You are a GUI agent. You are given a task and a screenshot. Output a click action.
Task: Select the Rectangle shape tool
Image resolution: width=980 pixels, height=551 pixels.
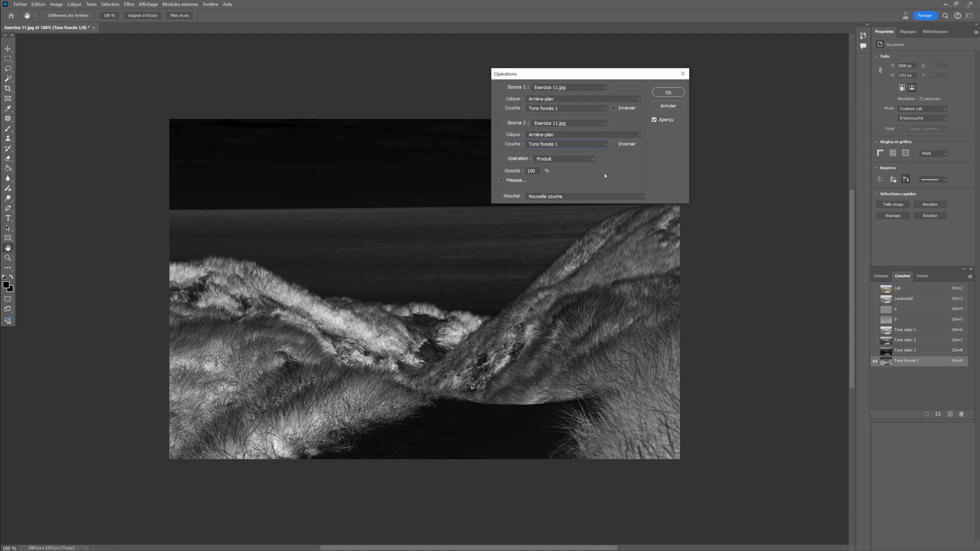pos(8,238)
